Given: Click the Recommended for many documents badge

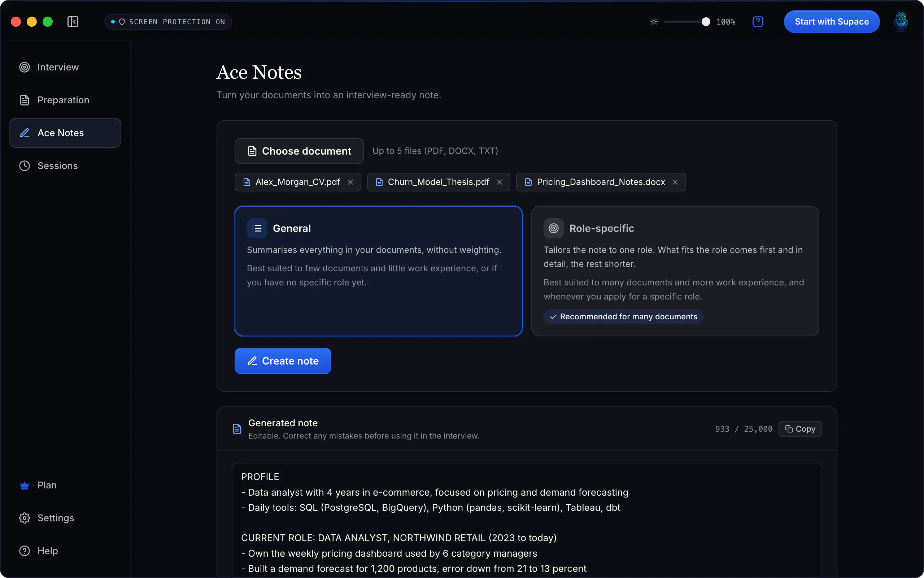Looking at the screenshot, I should [x=623, y=316].
